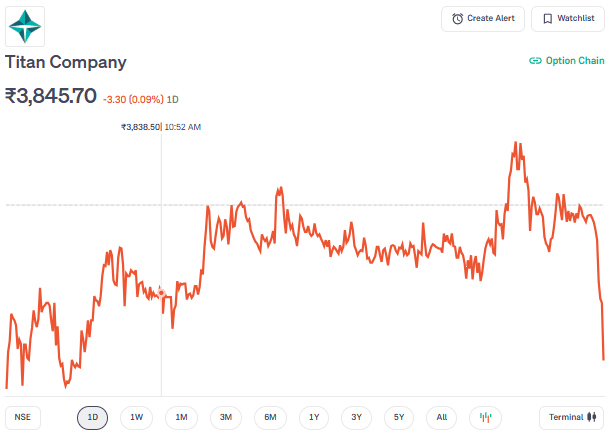View the 1Y price history
613x434 pixels.
click(x=314, y=417)
